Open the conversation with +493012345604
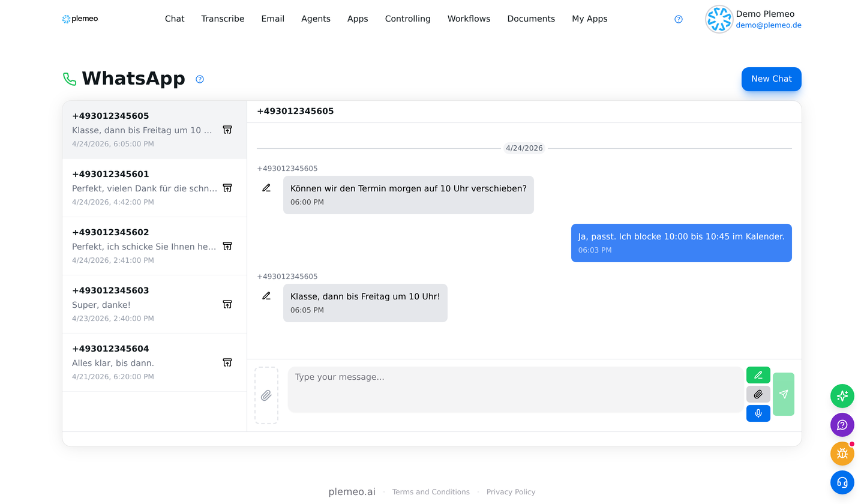 [x=155, y=363]
